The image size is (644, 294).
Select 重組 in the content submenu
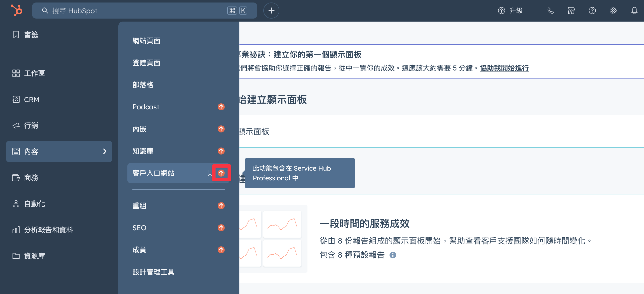139,206
